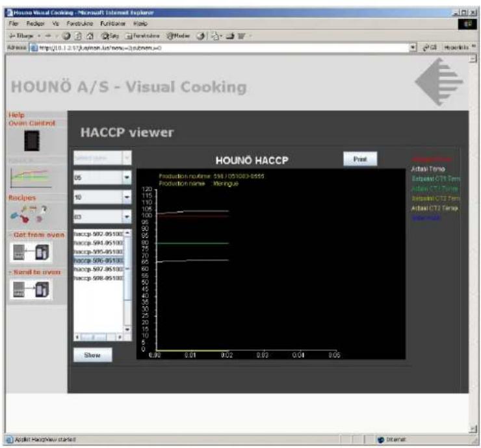Click the Windows flag throbber icon
The height and width of the screenshot is (448, 481).
[x=467, y=24]
